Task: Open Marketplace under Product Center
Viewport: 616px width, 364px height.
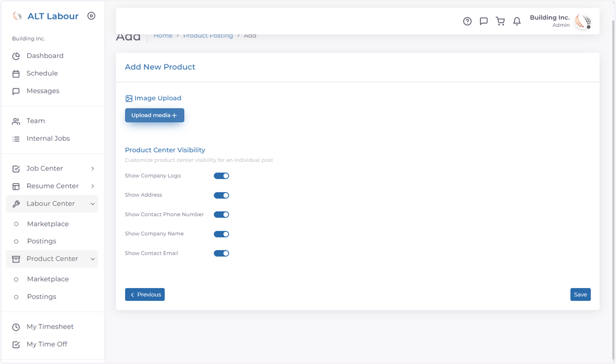Action: [48, 279]
